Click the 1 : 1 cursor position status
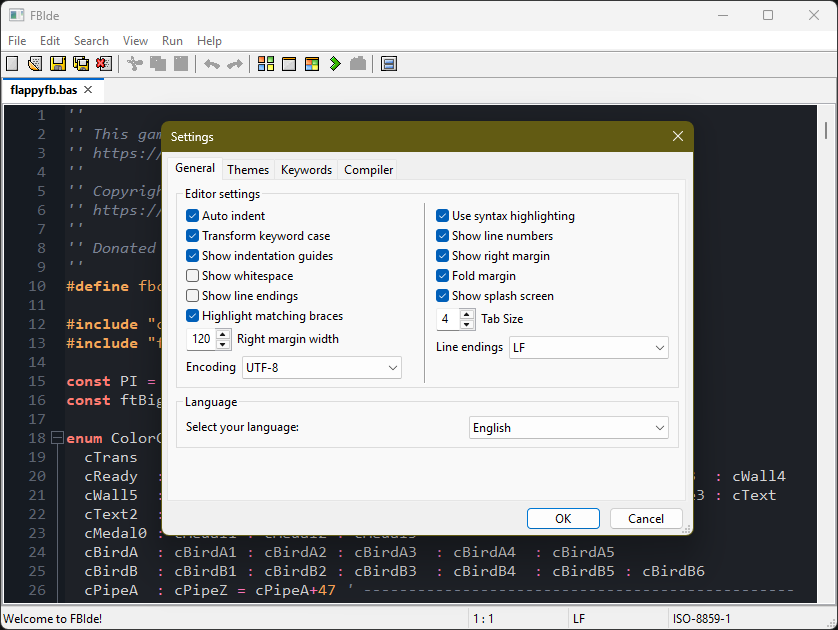This screenshot has height=630, width=838. [483, 619]
